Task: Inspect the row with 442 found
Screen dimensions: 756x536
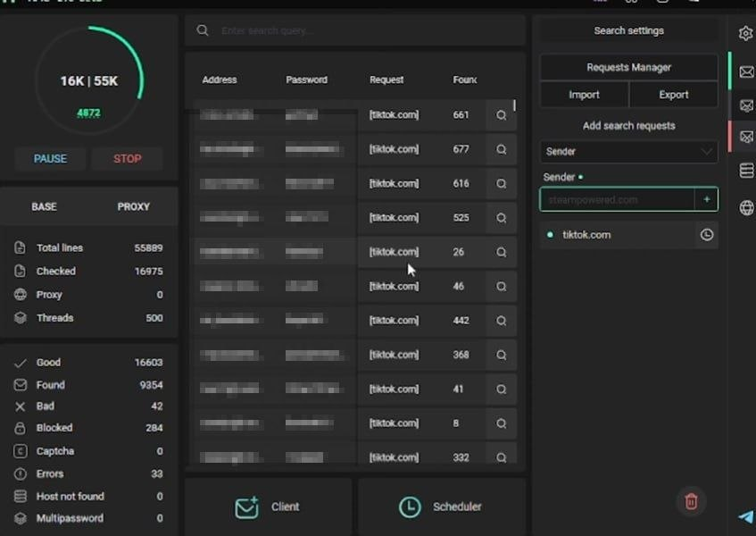Action: pos(501,321)
